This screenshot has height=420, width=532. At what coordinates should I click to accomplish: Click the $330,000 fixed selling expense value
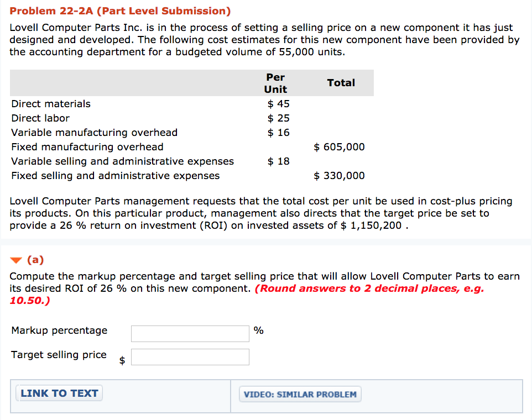340,175
